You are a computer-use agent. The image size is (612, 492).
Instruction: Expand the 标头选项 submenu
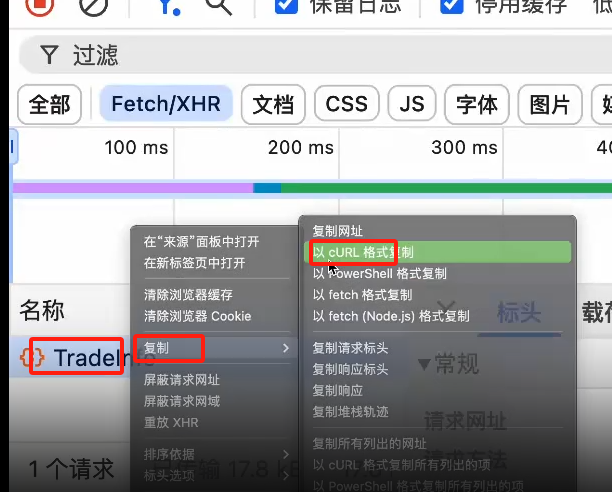pyautogui.click(x=217, y=475)
